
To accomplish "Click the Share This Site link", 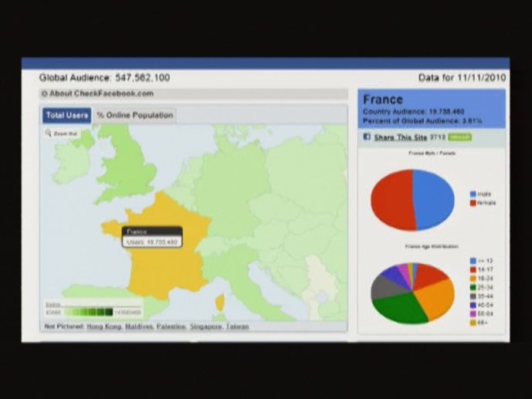I will pyautogui.click(x=401, y=137).
